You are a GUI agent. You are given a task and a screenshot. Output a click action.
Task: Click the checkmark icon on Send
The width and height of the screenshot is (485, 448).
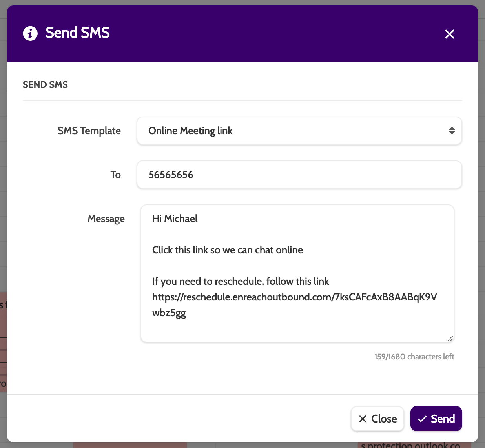tap(422, 419)
